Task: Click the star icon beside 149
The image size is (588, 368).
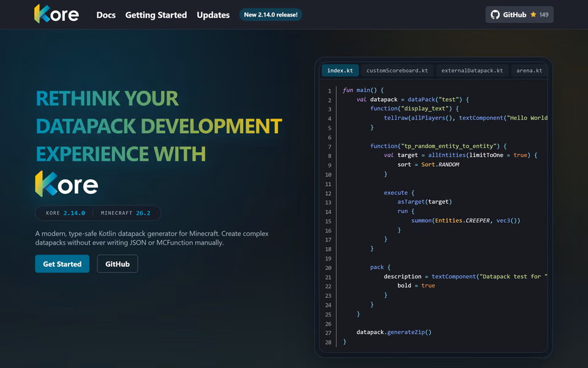Action: 533,15
